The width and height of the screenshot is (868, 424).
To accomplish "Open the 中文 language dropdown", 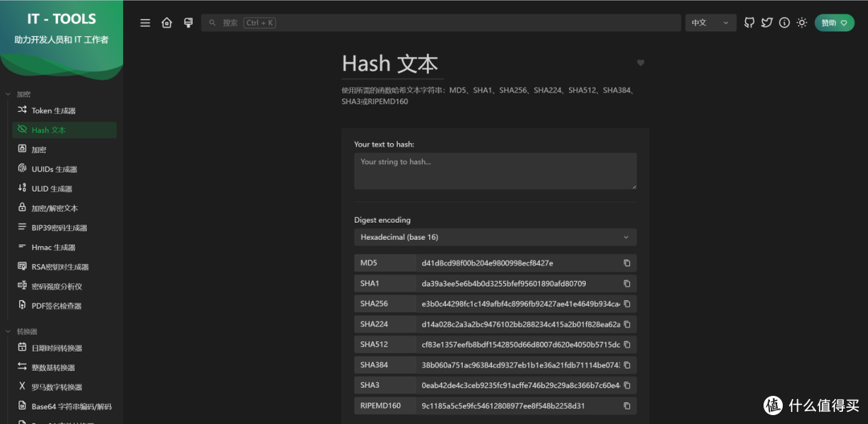I will (x=710, y=23).
